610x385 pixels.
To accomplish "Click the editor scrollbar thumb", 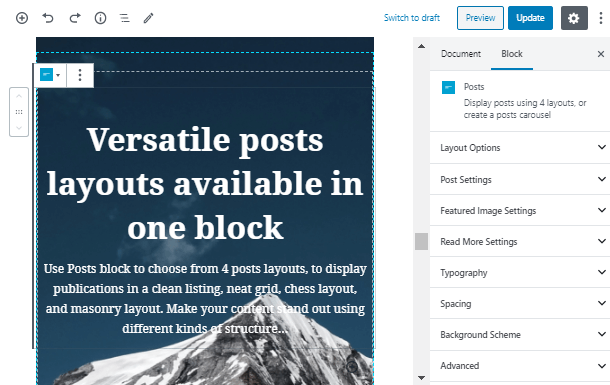I will tap(421, 242).
